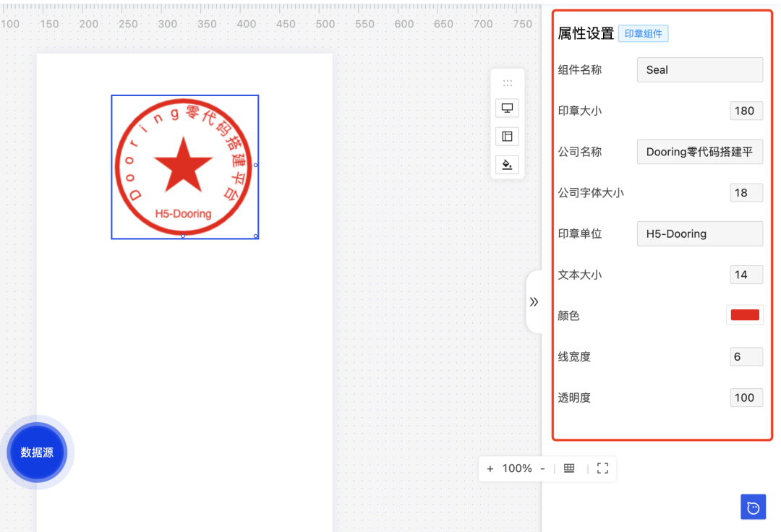
Task: Click the H5-Dooring 印章单位 field
Action: 699,233
